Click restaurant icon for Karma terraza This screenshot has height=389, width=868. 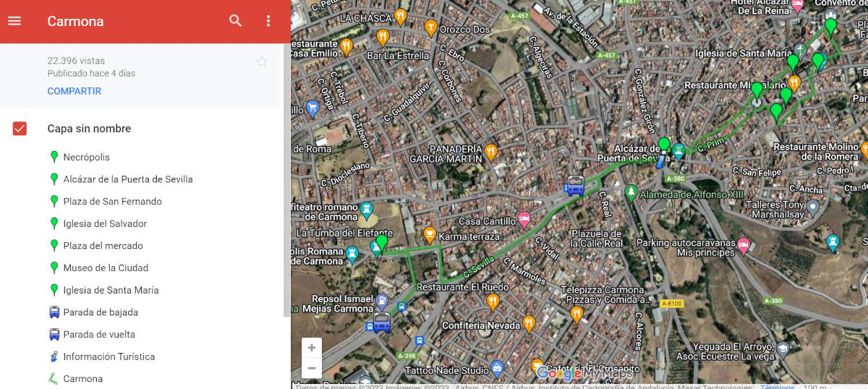(x=430, y=235)
